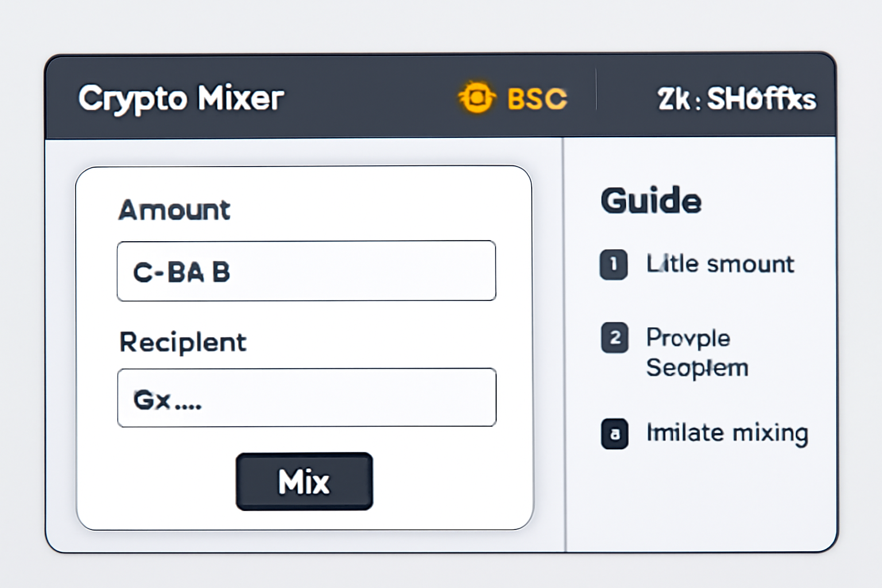Toggle the 'Imilate mixing' guide step
Viewport: 882px width, 588px height.
[x=726, y=434]
